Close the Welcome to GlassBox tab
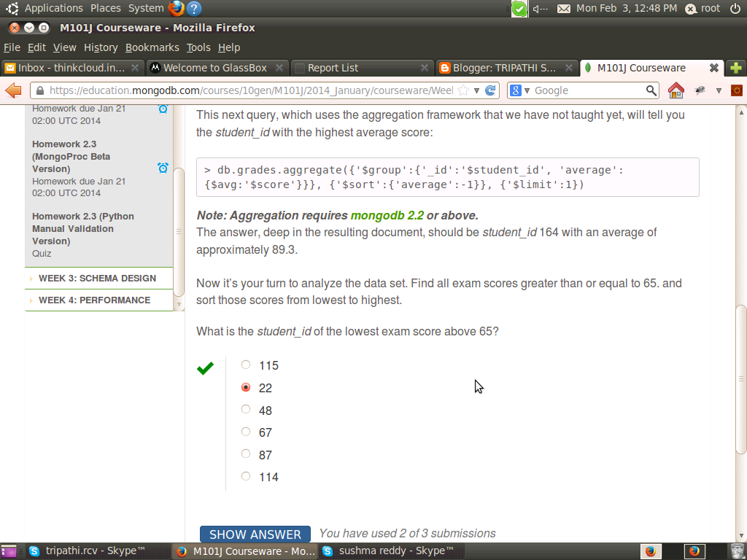 point(279,68)
